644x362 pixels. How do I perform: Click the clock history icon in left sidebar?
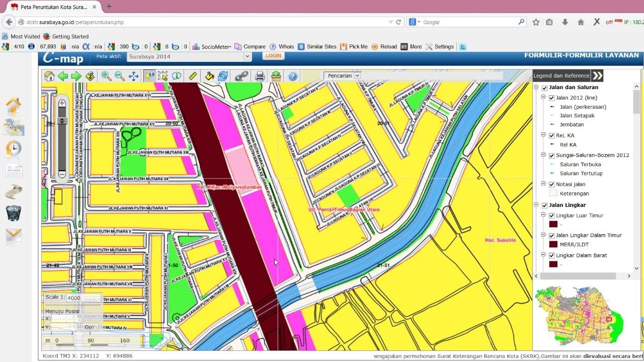[x=14, y=149]
